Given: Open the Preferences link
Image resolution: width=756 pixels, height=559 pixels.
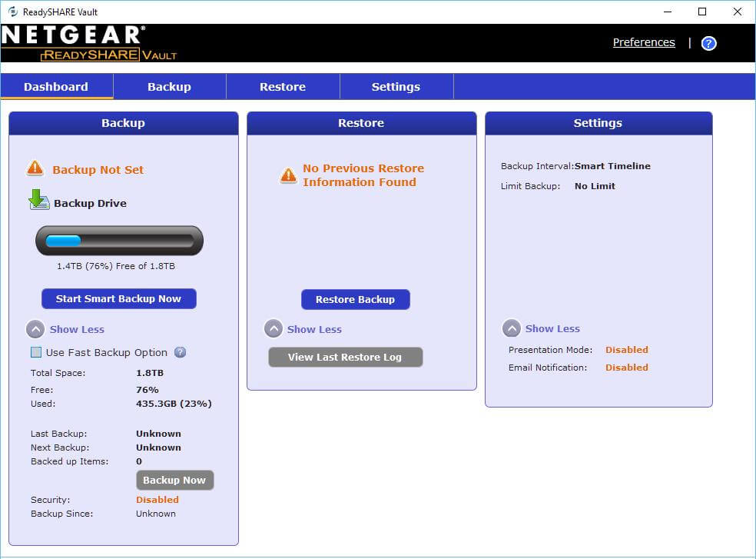Looking at the screenshot, I should tap(644, 42).
